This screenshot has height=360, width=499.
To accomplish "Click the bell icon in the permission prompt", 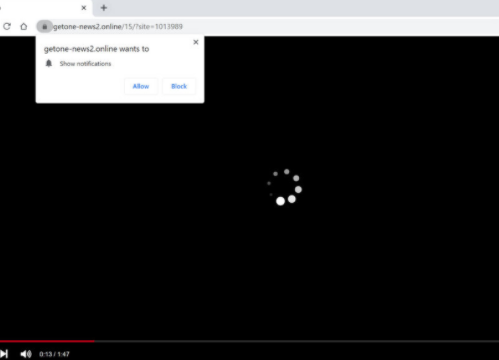I will pos(49,63).
